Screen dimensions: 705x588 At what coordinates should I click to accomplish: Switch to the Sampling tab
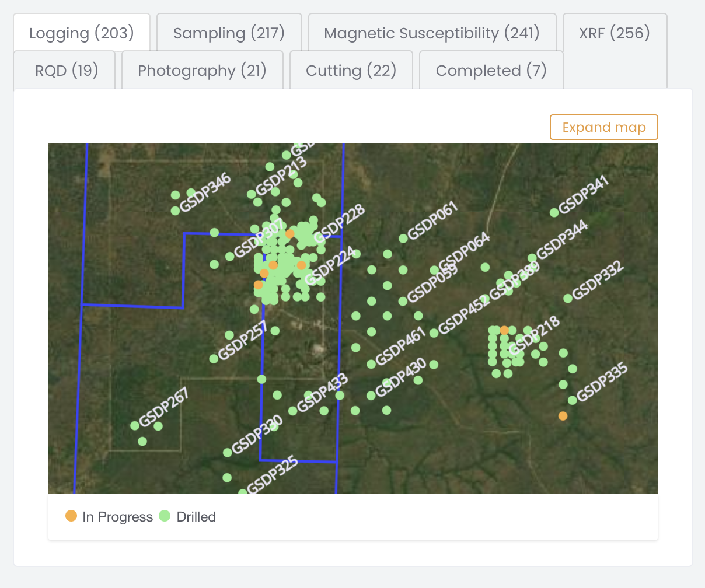coord(229,33)
